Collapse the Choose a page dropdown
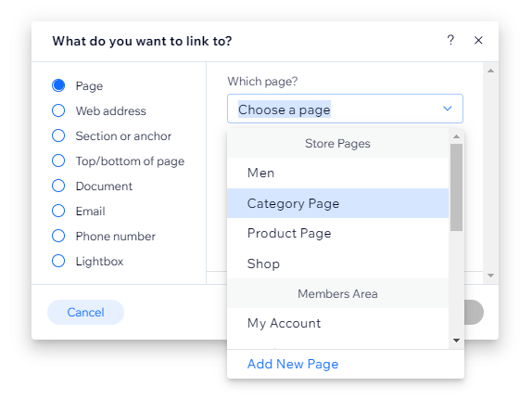 (x=345, y=109)
